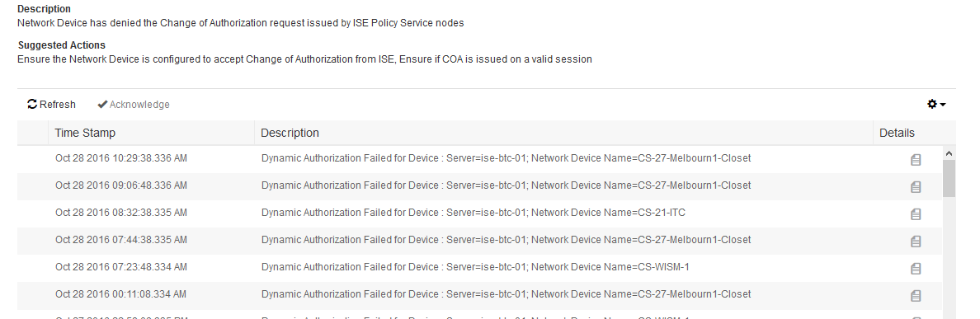
Task: Click the alarm list vertical scrollbar thumb
Action: pyautogui.click(x=949, y=179)
